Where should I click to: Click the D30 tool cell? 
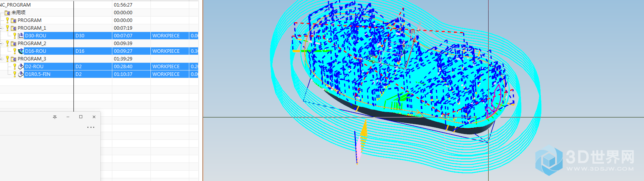tap(93, 35)
